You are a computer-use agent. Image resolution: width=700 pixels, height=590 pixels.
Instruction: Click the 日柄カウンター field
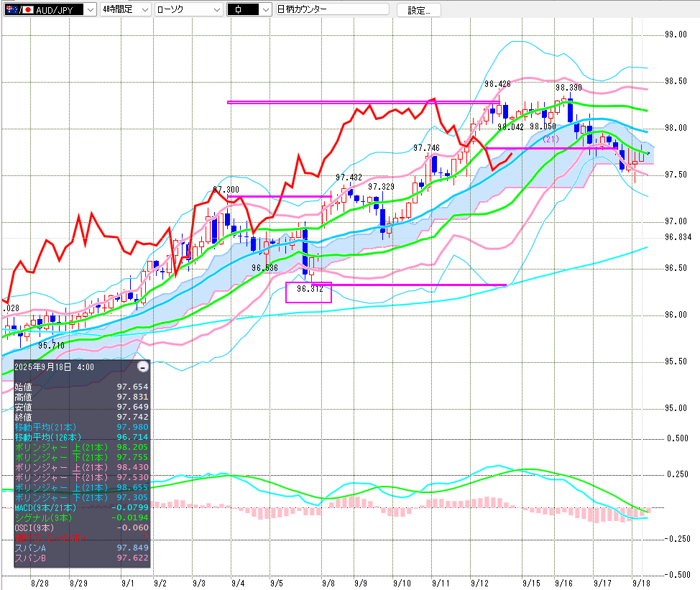tap(332, 10)
